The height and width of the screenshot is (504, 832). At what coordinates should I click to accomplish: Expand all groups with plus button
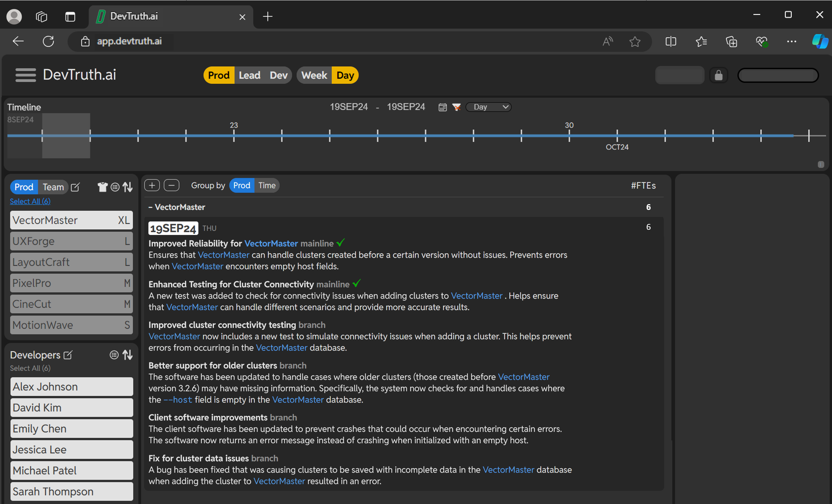tap(152, 185)
